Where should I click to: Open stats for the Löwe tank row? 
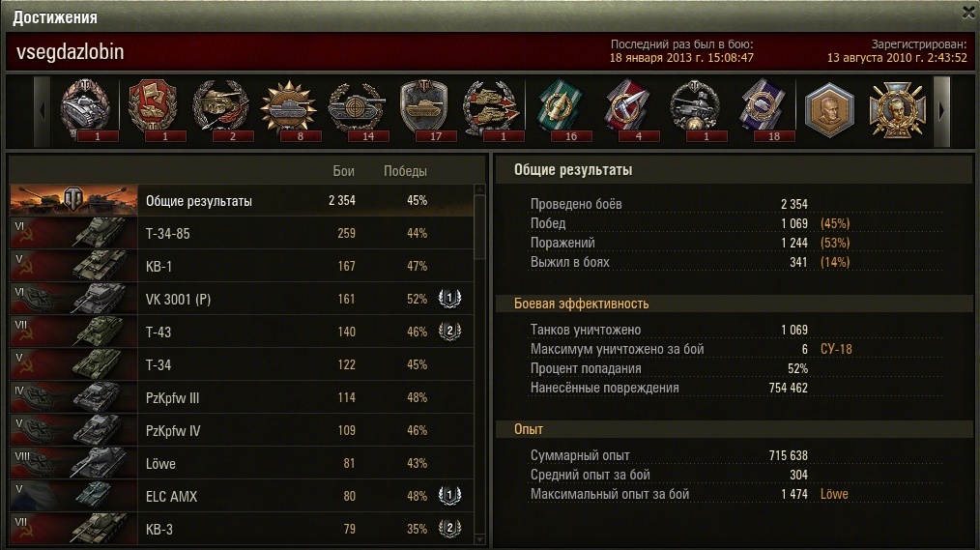(x=242, y=463)
